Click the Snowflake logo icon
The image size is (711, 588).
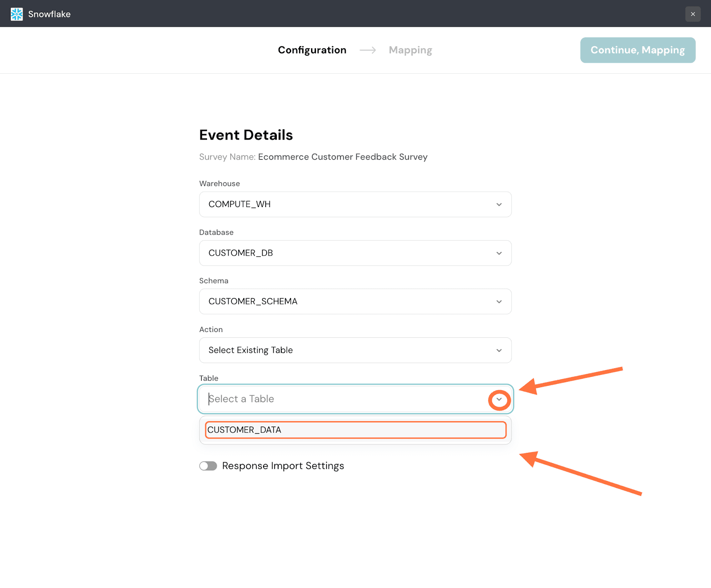click(16, 14)
